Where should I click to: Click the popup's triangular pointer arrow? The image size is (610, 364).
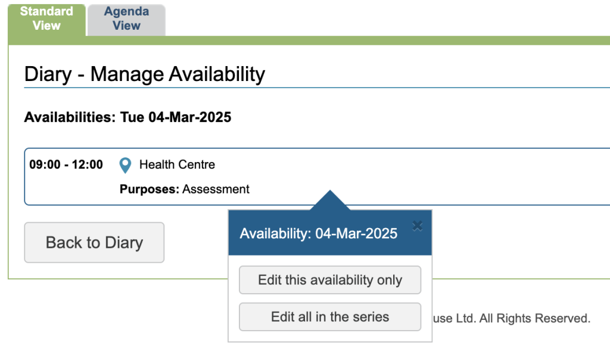(x=329, y=201)
